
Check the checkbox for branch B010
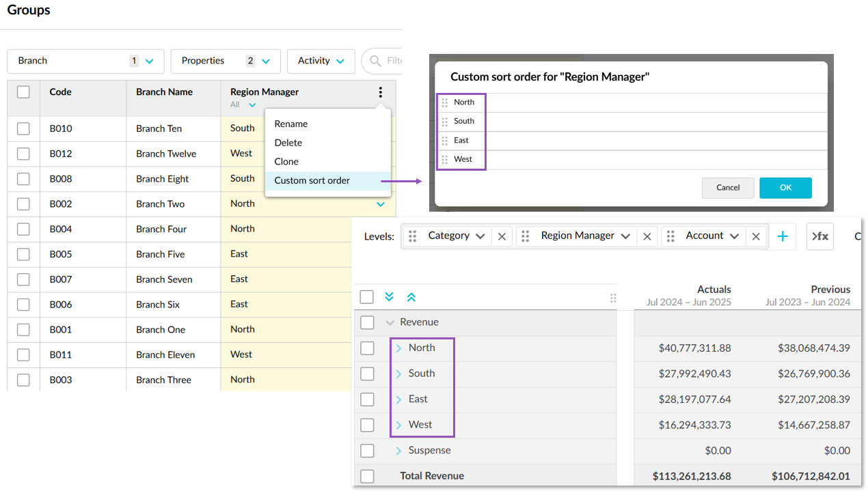click(23, 128)
